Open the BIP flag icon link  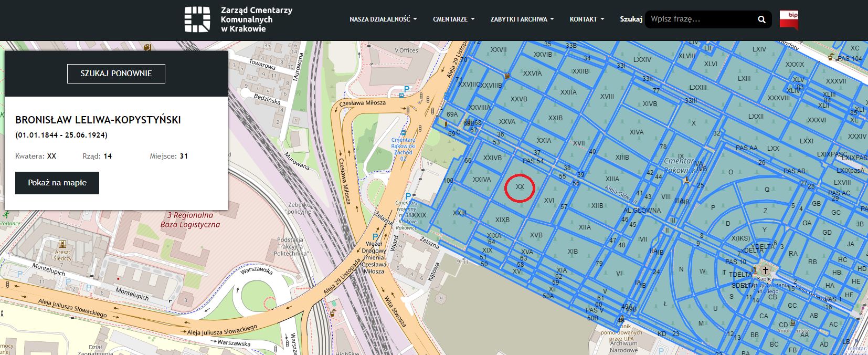[x=789, y=19]
